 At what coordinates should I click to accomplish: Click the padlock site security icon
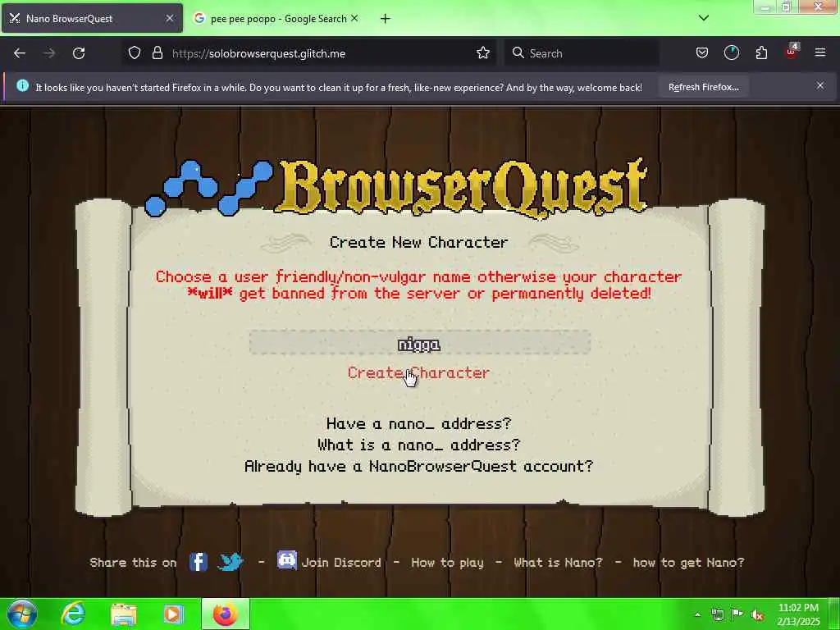click(157, 52)
